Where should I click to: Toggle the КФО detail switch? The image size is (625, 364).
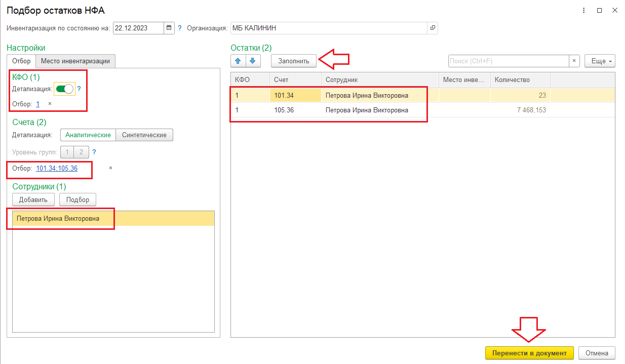(x=64, y=89)
